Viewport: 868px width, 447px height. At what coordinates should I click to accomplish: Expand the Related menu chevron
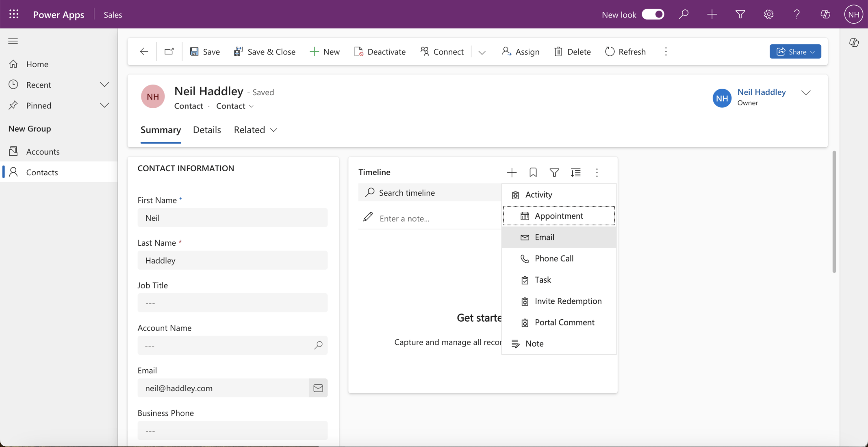(273, 130)
